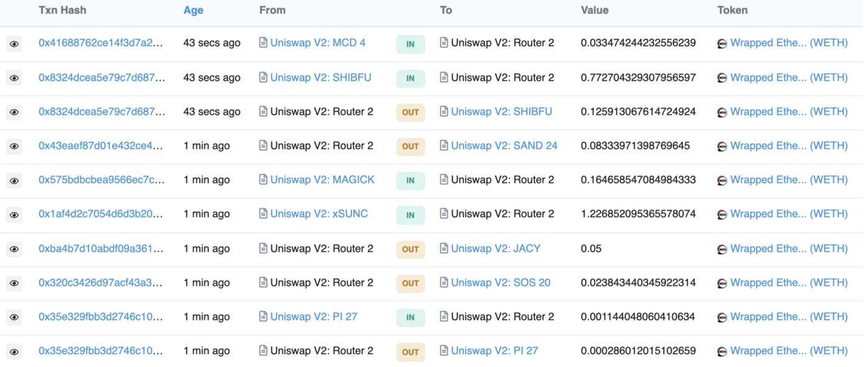Image resolution: width=868 pixels, height=367 pixels.
Task: Click eye icon for transaction 0x320c3426d97acf43a3
Action: point(14,283)
